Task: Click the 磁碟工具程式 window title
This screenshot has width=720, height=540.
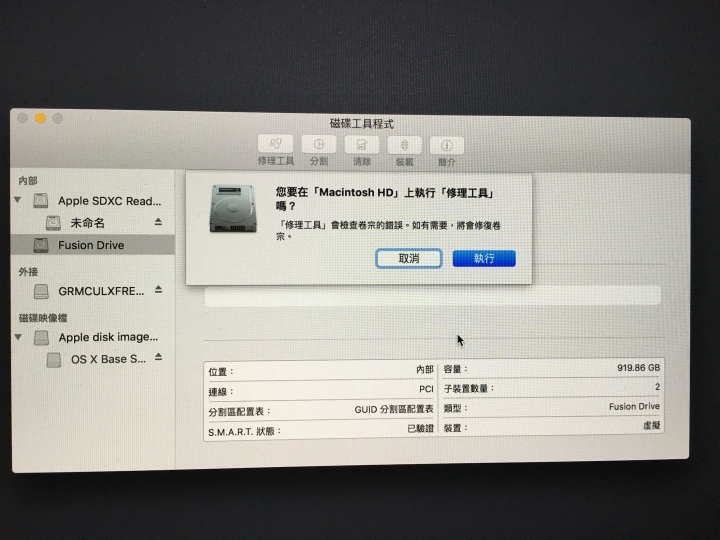Action: [x=362, y=124]
